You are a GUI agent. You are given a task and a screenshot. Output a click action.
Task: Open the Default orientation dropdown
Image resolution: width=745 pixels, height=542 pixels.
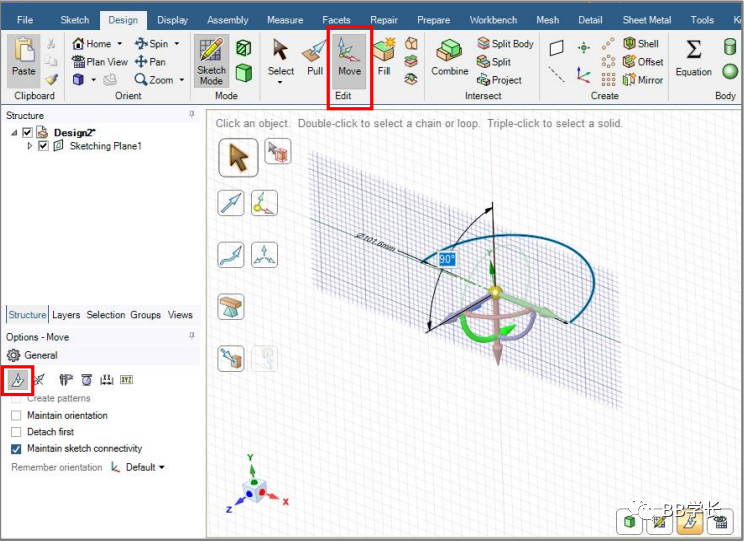145,467
